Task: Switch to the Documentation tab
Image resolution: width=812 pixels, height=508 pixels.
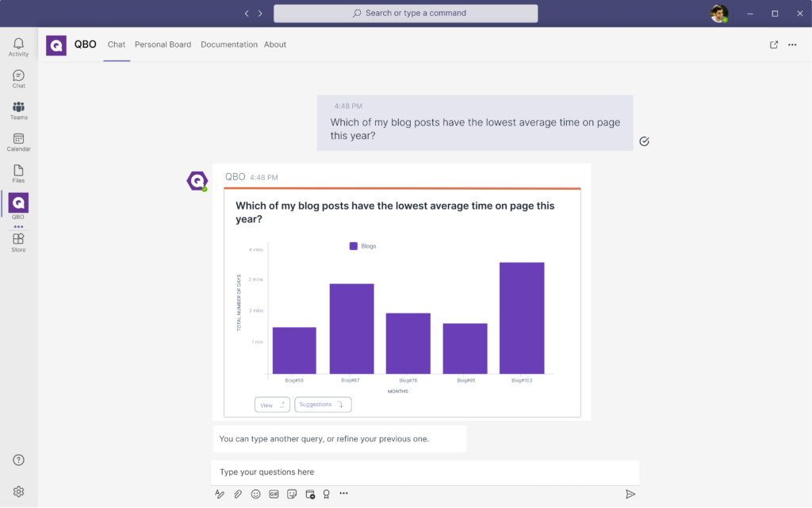Action: pyautogui.click(x=228, y=44)
